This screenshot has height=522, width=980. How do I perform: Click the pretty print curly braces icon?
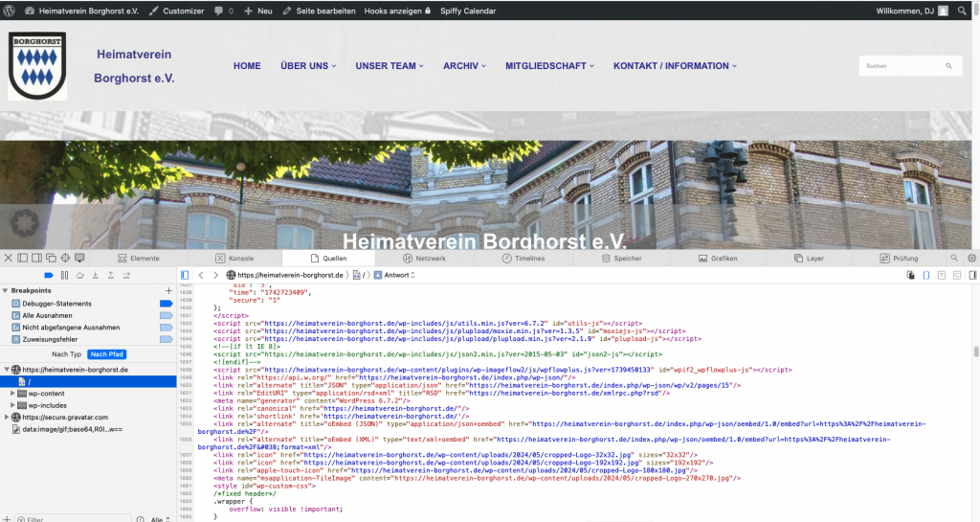tap(925, 275)
